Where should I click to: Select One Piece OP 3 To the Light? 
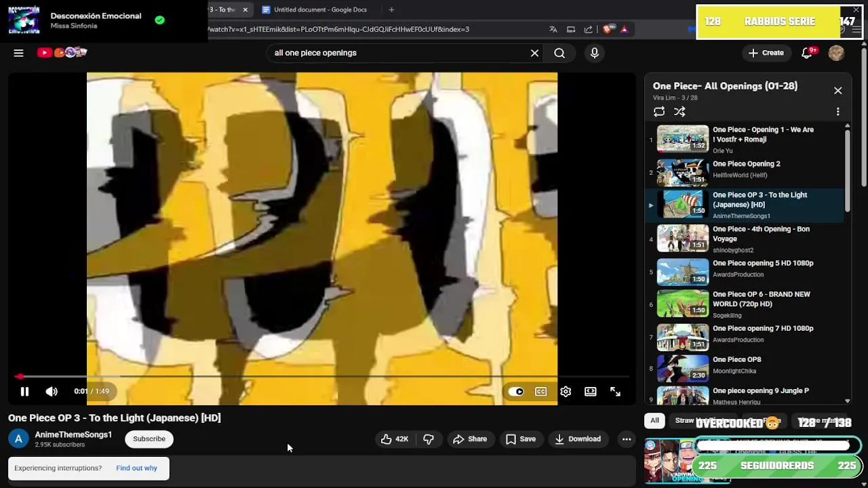[745, 205]
